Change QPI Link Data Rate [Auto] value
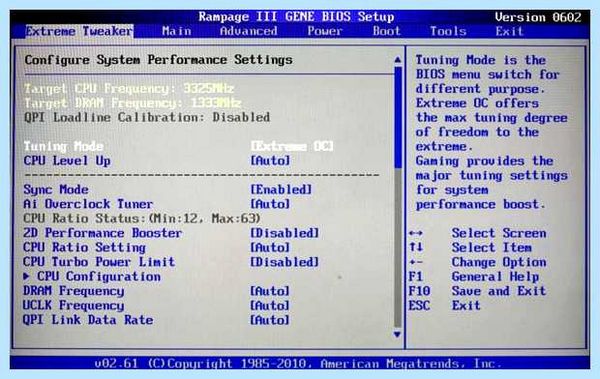 [x=270, y=320]
